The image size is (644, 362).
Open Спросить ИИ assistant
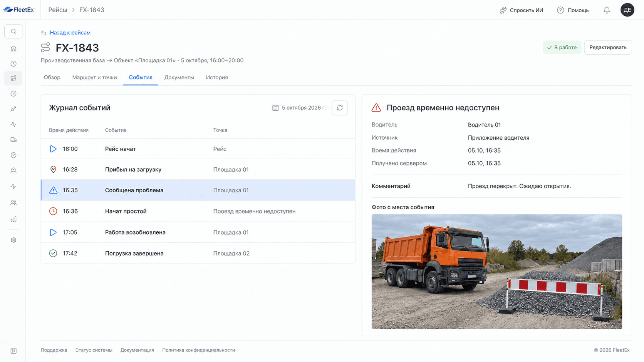click(x=522, y=10)
